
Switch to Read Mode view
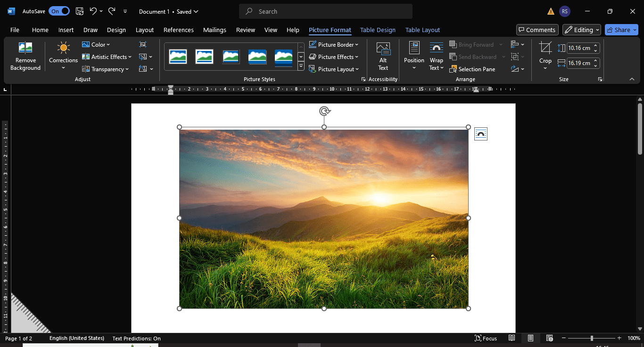pyautogui.click(x=512, y=338)
